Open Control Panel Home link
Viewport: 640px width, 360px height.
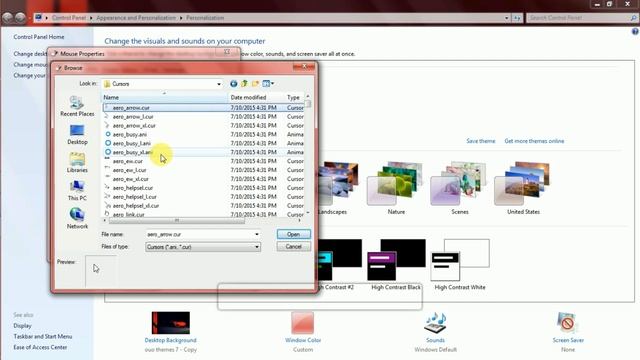[x=39, y=37]
